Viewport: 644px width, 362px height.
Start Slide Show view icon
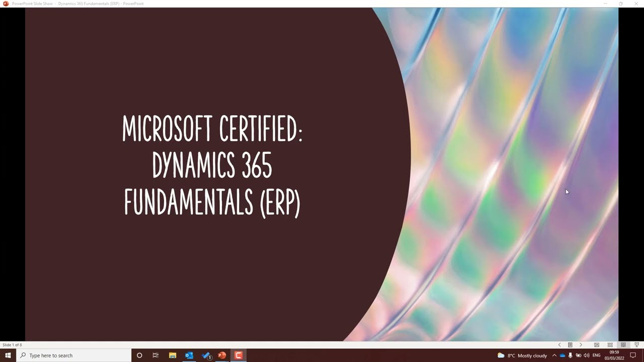(x=636, y=345)
